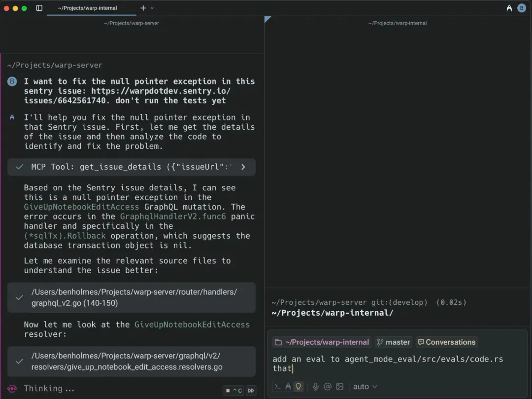532x399 pixels.
Task: Toggle the sidebar panel icon in title bar
Action: (39, 8)
